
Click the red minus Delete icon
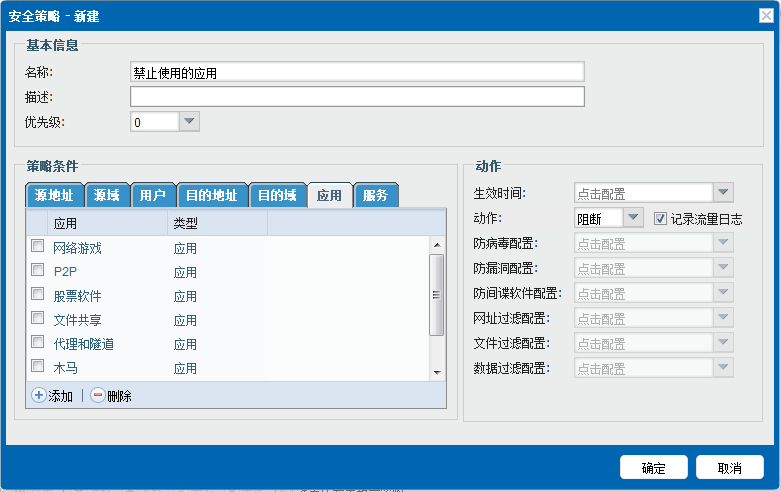click(97, 396)
